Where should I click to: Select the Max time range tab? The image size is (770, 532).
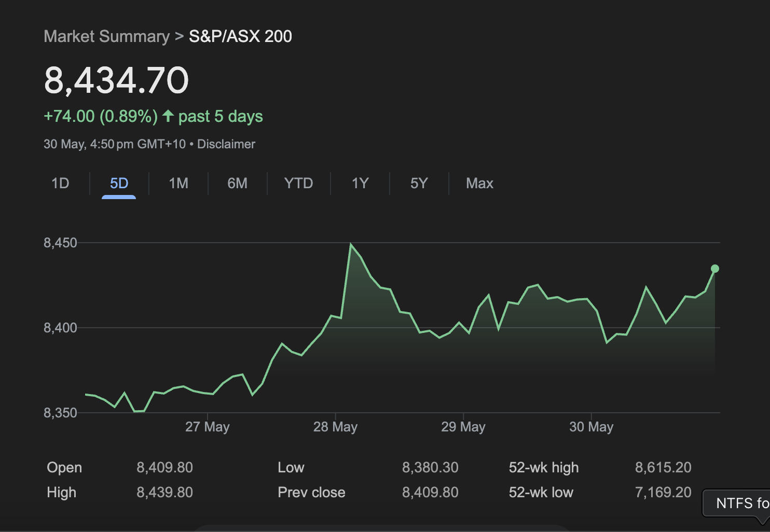479,184
